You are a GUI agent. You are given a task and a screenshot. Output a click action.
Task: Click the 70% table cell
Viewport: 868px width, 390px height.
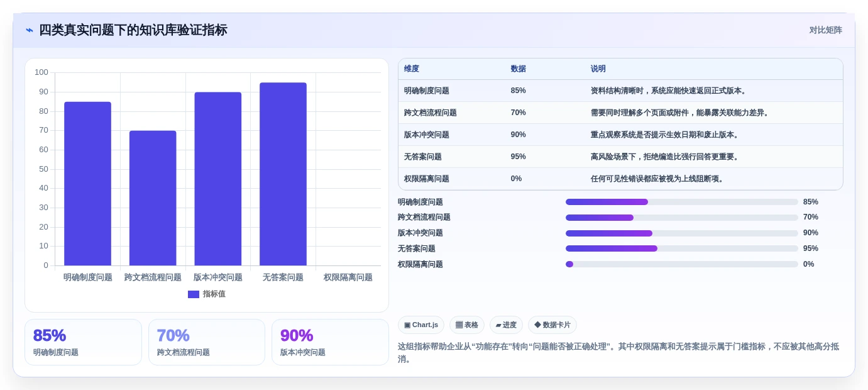click(x=519, y=113)
